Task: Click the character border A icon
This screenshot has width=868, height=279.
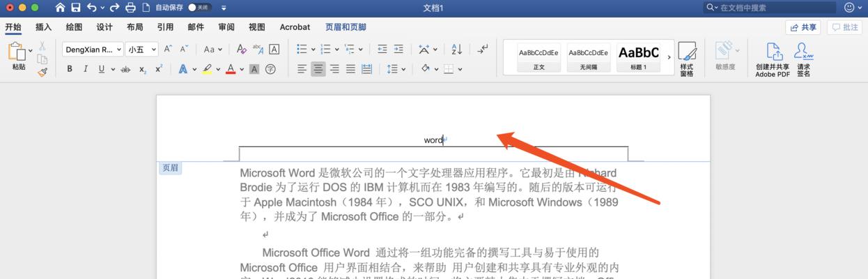Action: (x=274, y=50)
